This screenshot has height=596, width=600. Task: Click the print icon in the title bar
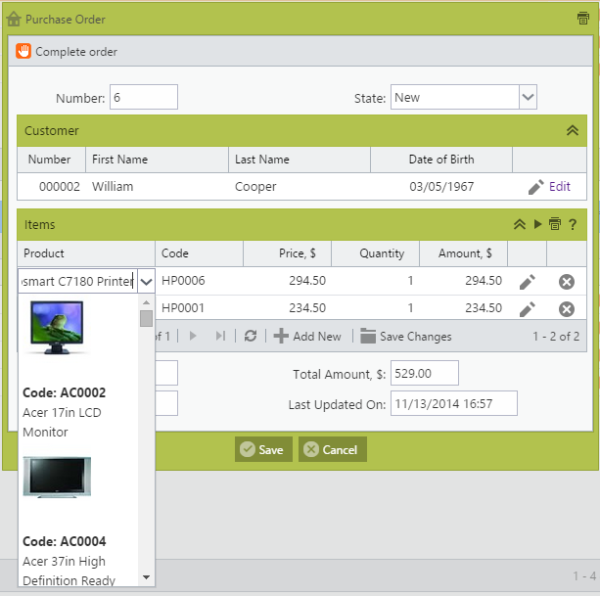tap(583, 18)
